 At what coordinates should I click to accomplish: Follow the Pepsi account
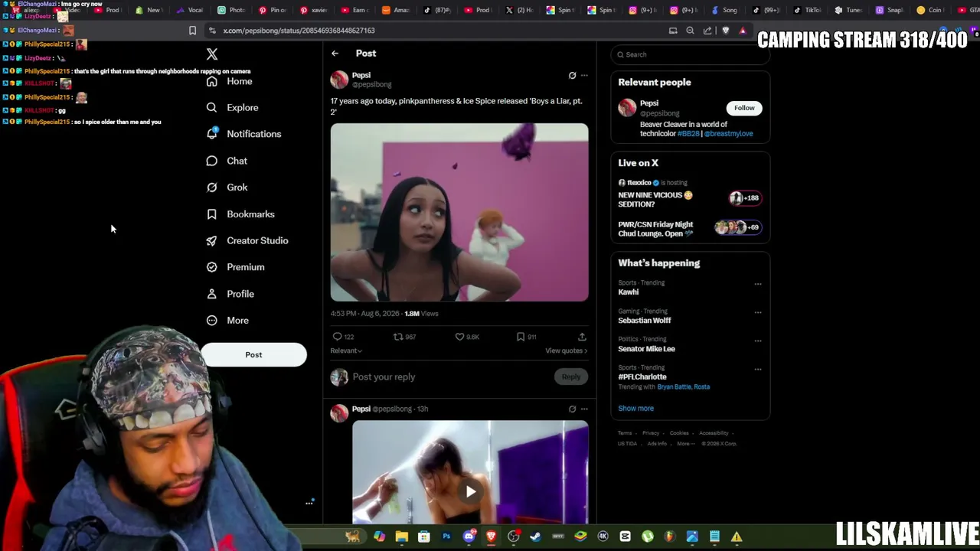pyautogui.click(x=744, y=108)
